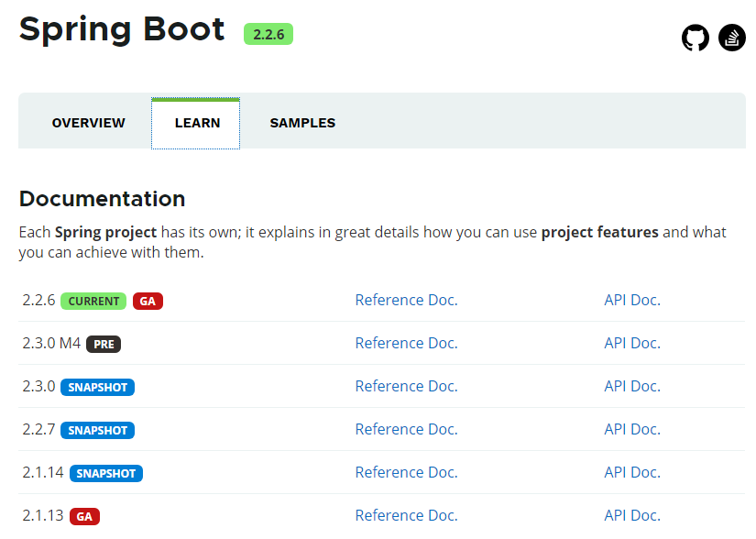Open Reference Doc. for 2.1.13 GA
756x539 pixels.
[407, 515]
